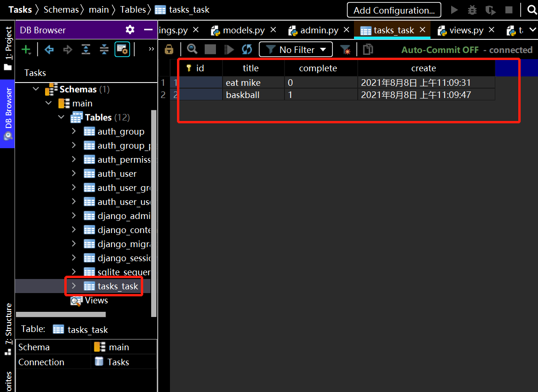Collapse the main schema node

48,103
